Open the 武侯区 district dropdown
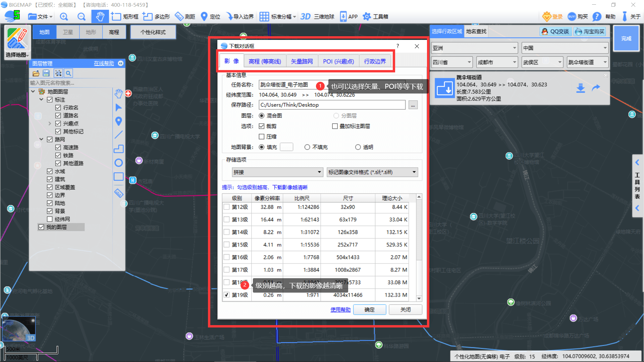Image resolution: width=644 pixels, height=362 pixels. (542, 62)
